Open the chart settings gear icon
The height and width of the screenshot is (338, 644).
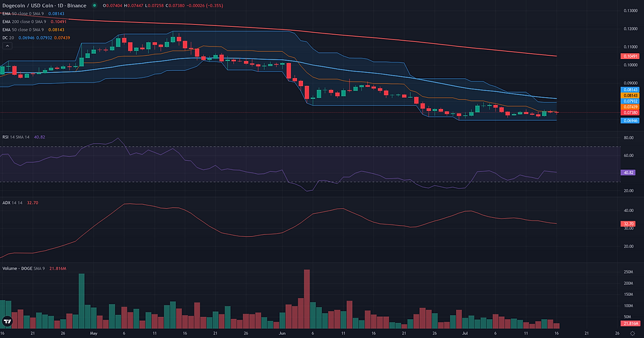(632, 333)
